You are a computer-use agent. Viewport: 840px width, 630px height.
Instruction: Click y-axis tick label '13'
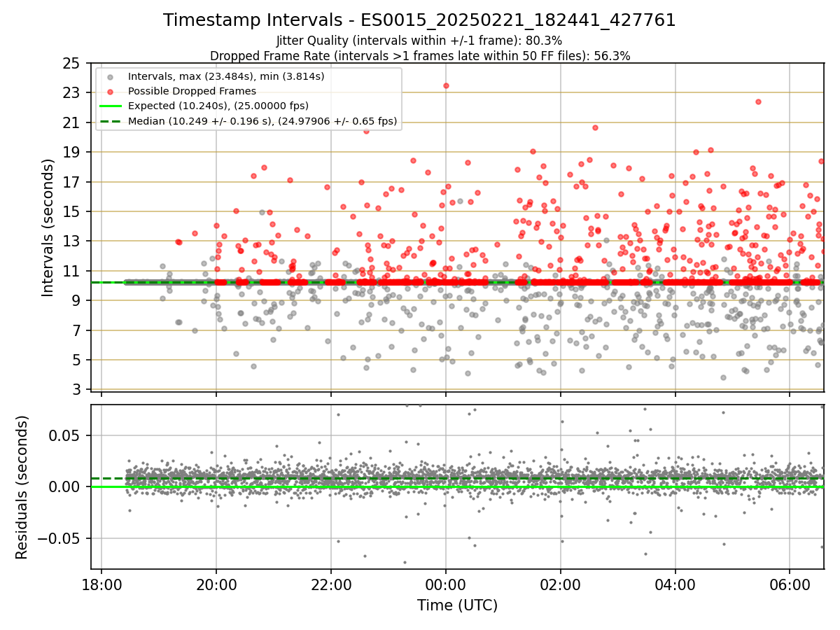(x=71, y=241)
